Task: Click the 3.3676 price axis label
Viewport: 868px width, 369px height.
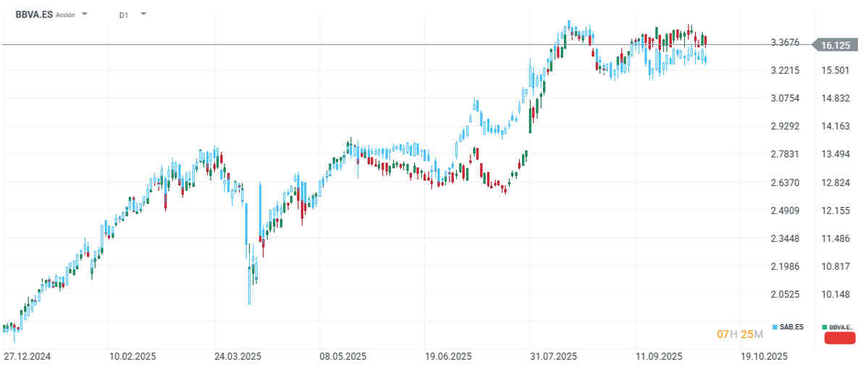Action: pyautogui.click(x=785, y=42)
